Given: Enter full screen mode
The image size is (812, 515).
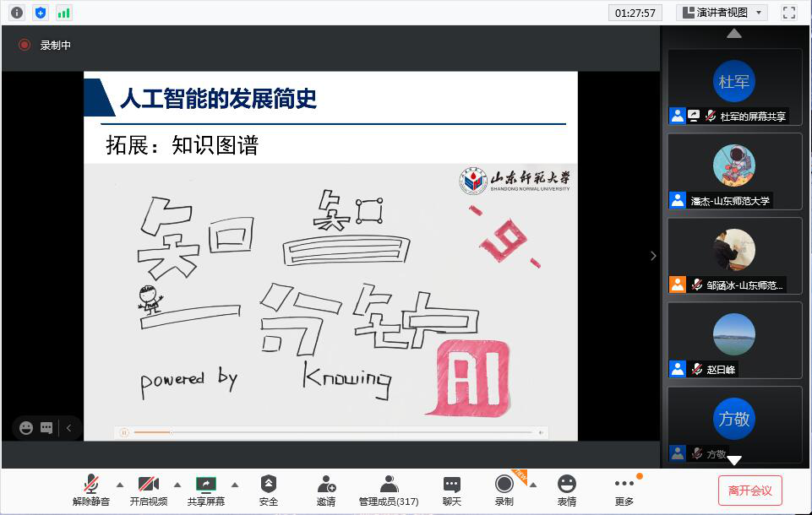Looking at the screenshot, I should pyautogui.click(x=789, y=13).
